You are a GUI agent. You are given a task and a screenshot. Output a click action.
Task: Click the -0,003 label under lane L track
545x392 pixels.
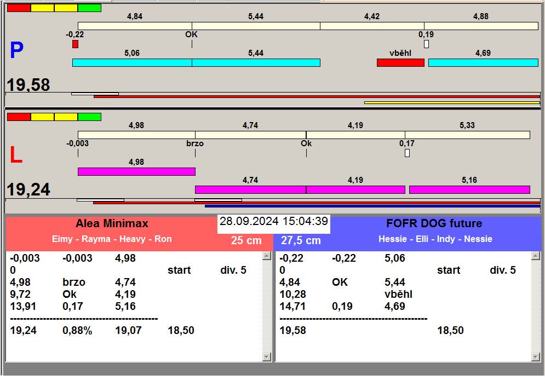tap(78, 143)
